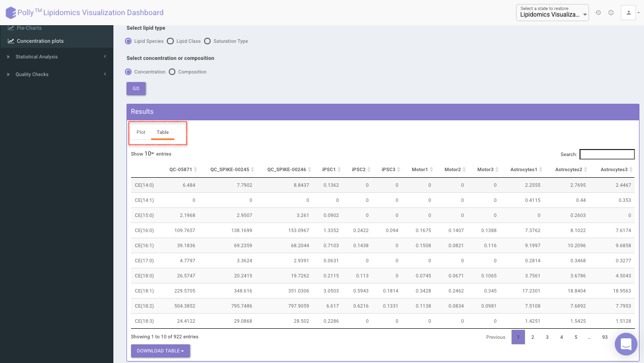
Task: Go to page 2
Action: [533, 337]
